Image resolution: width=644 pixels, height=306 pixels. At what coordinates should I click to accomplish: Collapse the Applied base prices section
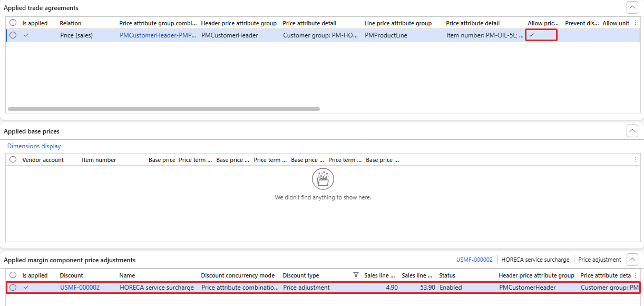coord(632,131)
